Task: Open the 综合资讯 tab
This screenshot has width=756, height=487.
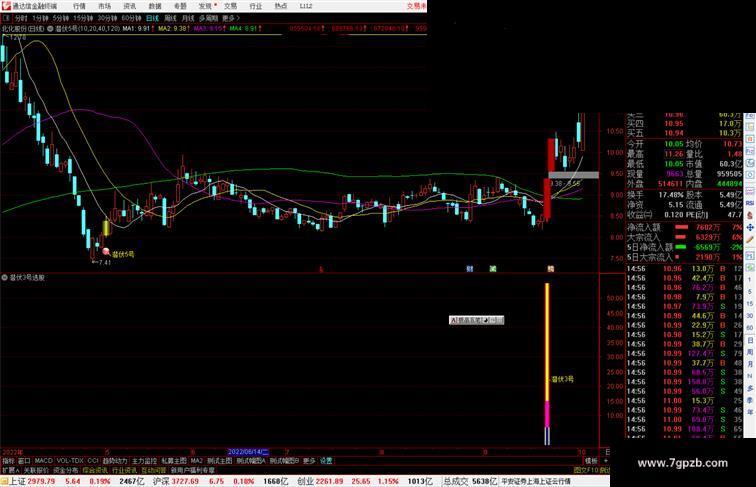Action: (95, 470)
